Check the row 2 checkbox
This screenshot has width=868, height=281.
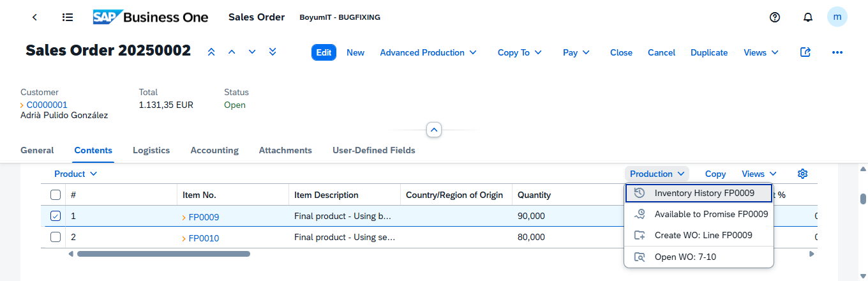(56, 237)
